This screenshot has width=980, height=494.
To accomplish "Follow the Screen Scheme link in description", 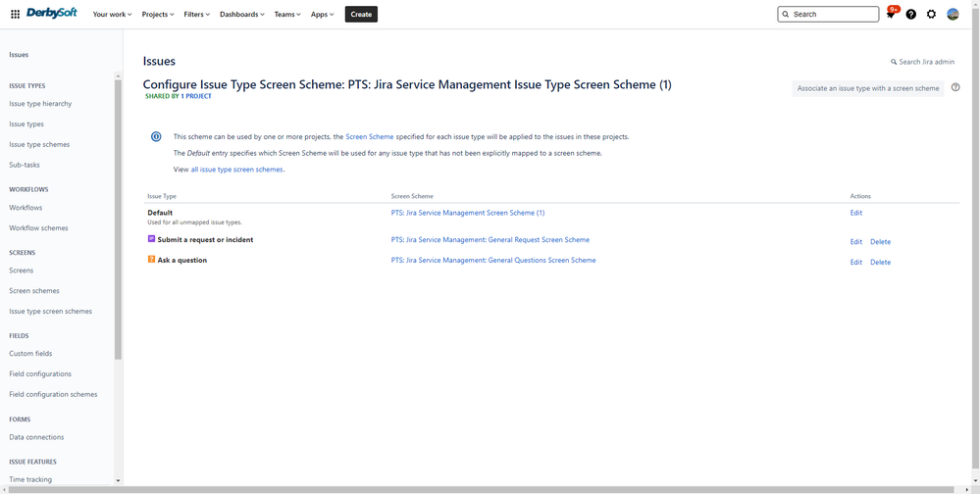I will pyautogui.click(x=370, y=136).
